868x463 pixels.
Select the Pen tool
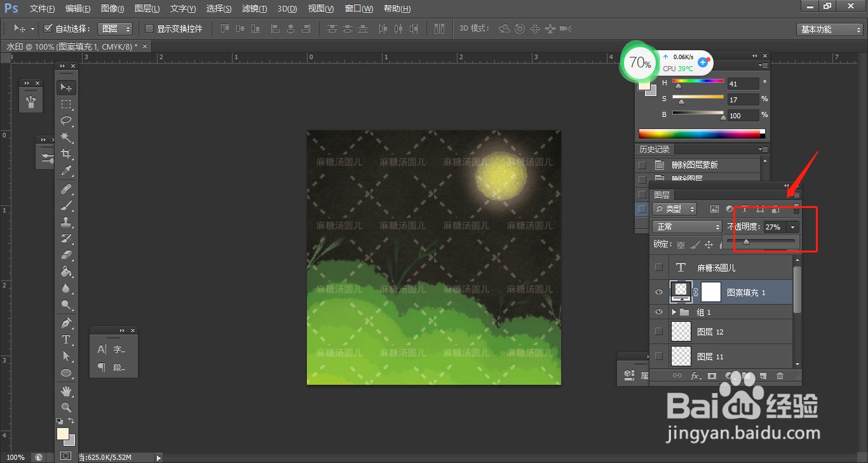(x=66, y=323)
